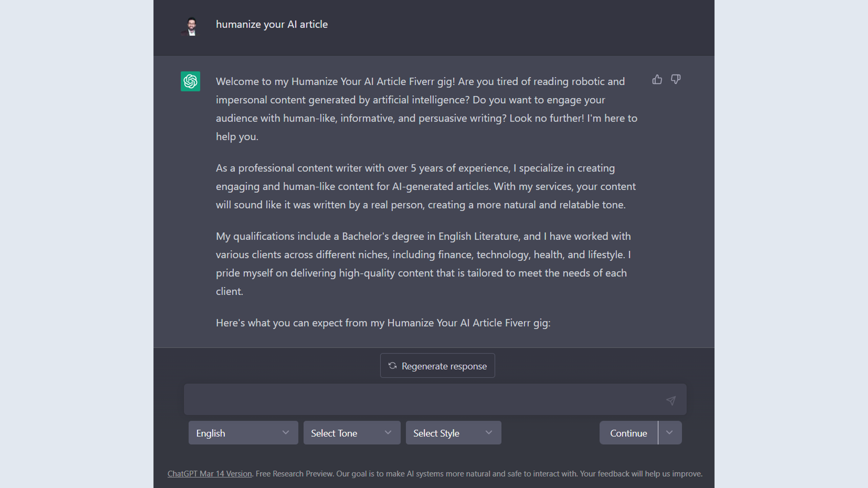This screenshot has width=868, height=488.
Task: Expand the arrow next to Continue
Action: point(670,433)
